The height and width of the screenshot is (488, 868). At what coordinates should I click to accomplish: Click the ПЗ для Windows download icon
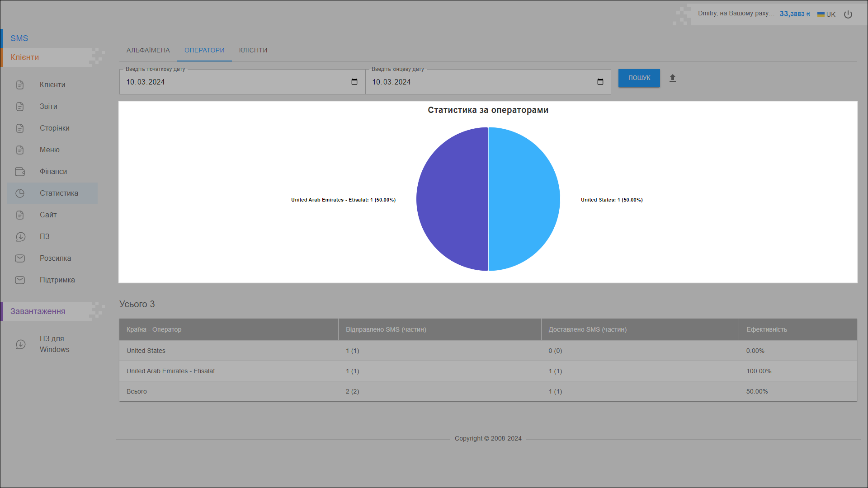(x=21, y=344)
